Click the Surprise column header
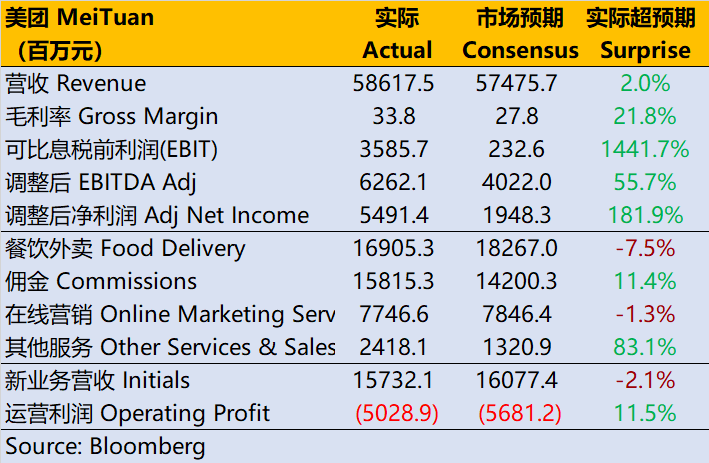The width and height of the screenshot is (709, 463). coord(645,34)
